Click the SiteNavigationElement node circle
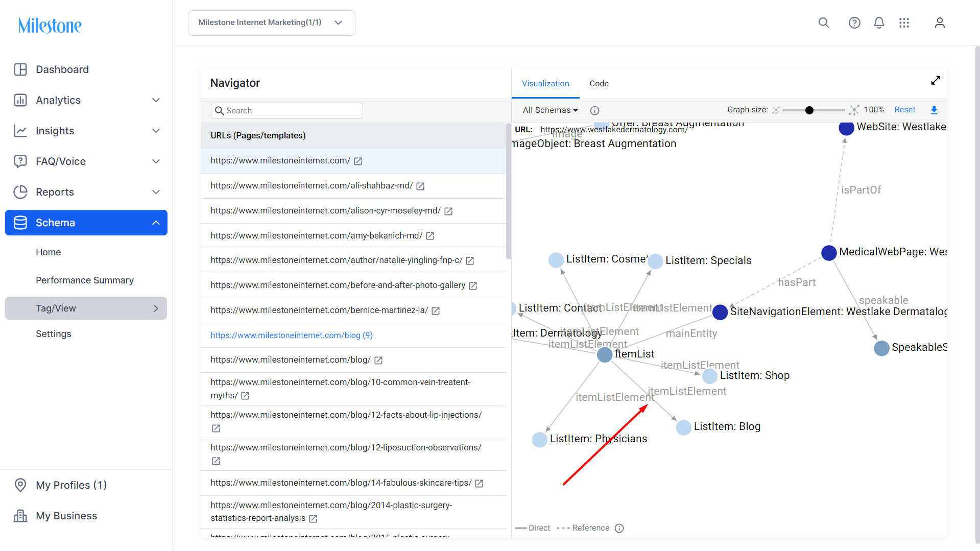The width and height of the screenshot is (980, 551). coord(720,312)
